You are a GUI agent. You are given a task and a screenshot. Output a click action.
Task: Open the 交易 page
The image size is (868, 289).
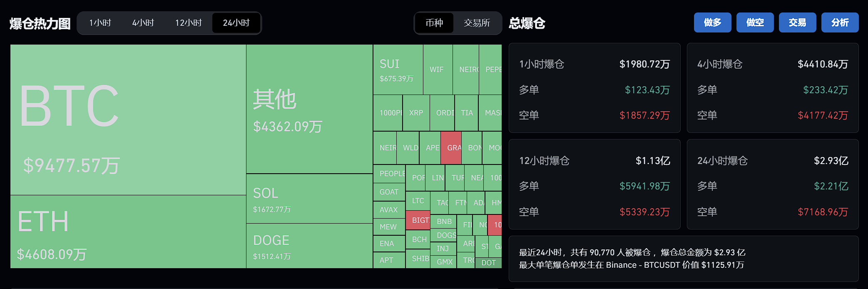797,22
